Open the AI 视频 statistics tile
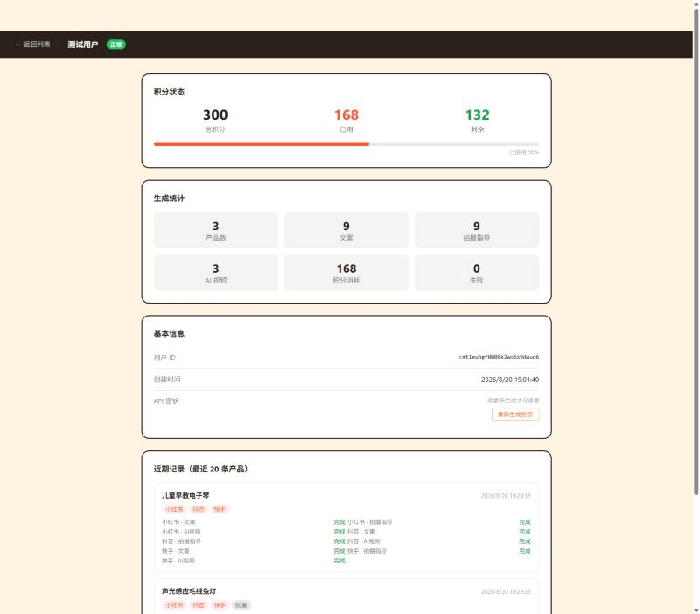Screen dimensions: 700x614 tap(216, 273)
